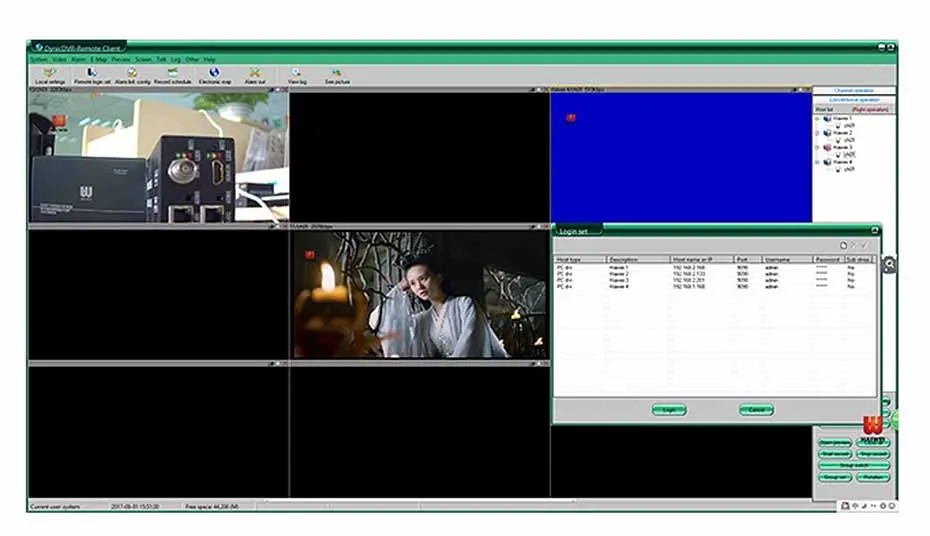930x536 pixels.
Task: Click the Host list header label
Action: (x=824, y=110)
